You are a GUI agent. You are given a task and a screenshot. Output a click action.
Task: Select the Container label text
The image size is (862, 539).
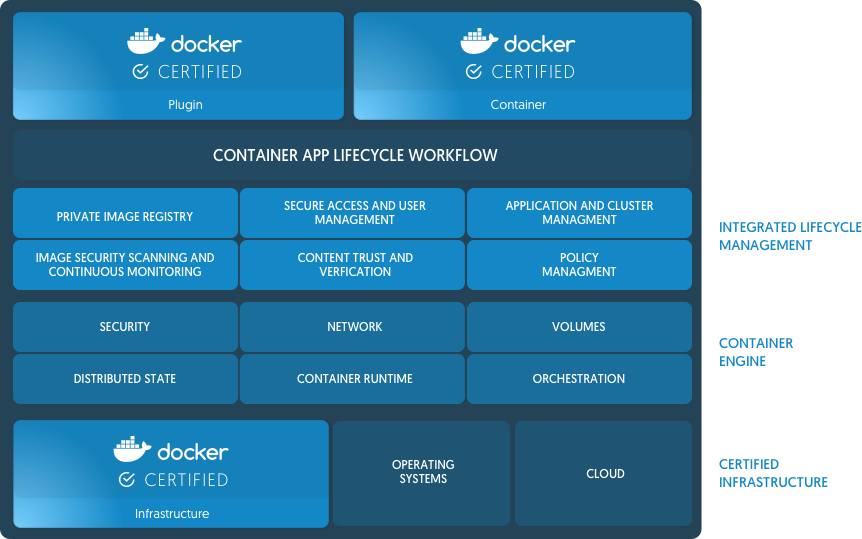[x=518, y=104]
